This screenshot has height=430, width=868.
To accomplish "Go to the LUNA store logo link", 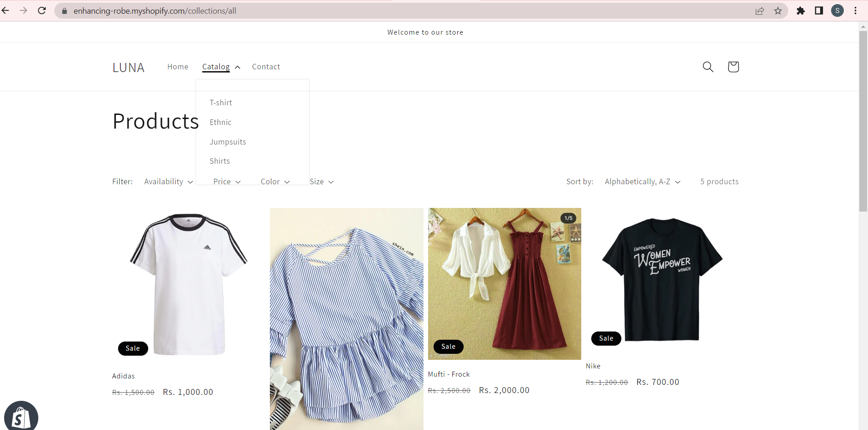I will [129, 67].
